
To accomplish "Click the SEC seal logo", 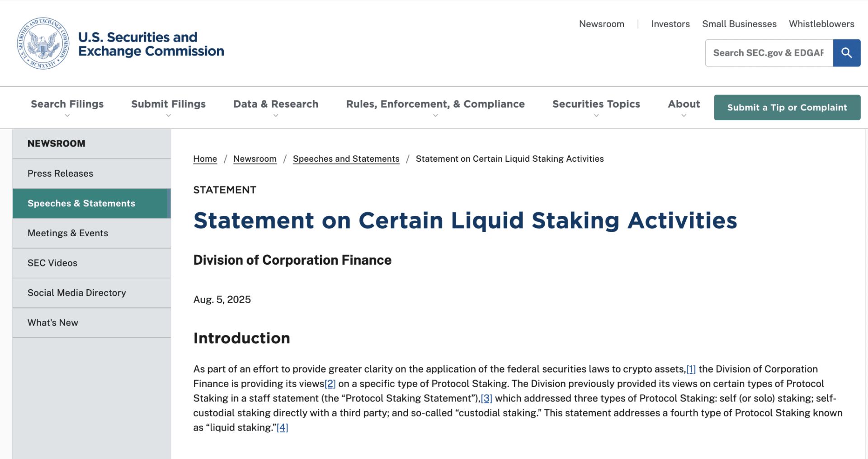I will pos(43,43).
